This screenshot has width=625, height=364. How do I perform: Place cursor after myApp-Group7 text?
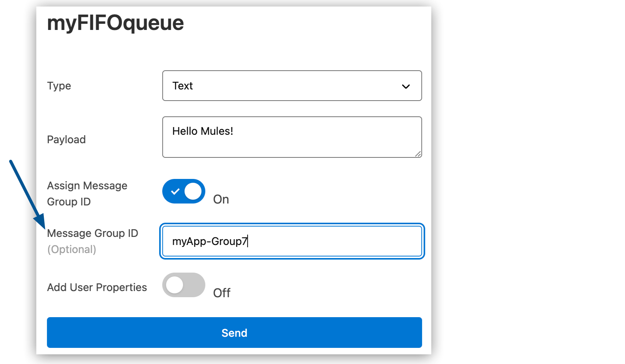tap(249, 241)
